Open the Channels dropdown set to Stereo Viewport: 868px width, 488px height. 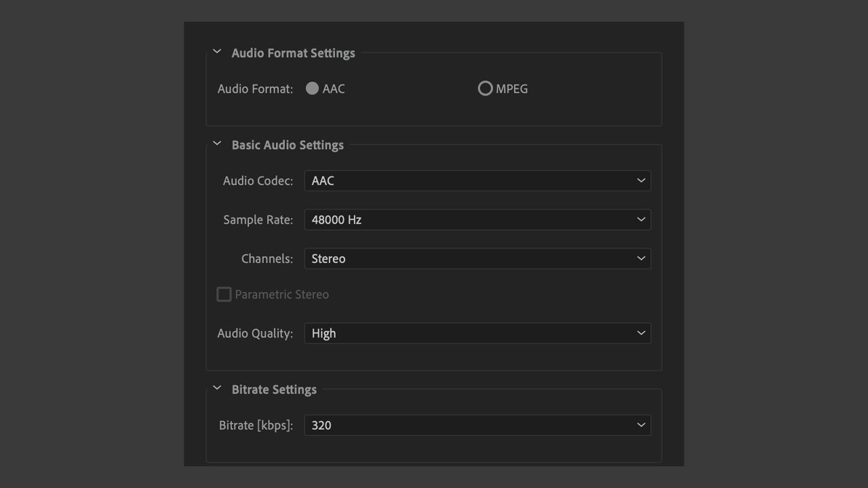477,258
